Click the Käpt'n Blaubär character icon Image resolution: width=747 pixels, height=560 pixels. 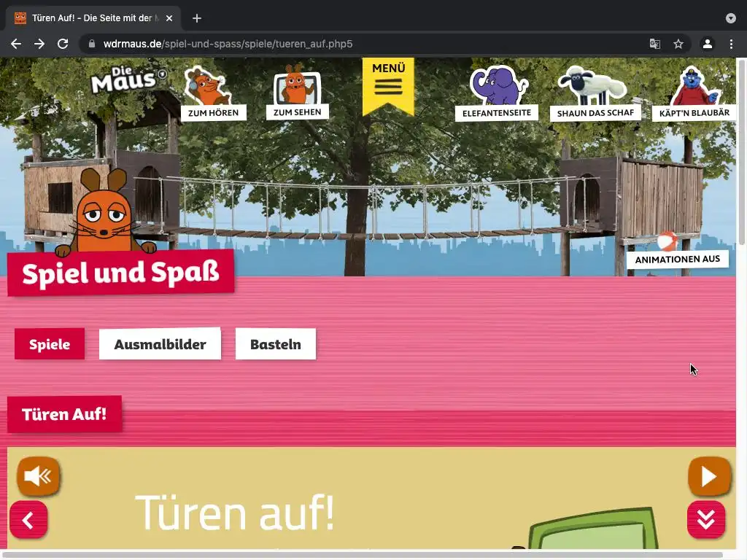click(x=694, y=87)
